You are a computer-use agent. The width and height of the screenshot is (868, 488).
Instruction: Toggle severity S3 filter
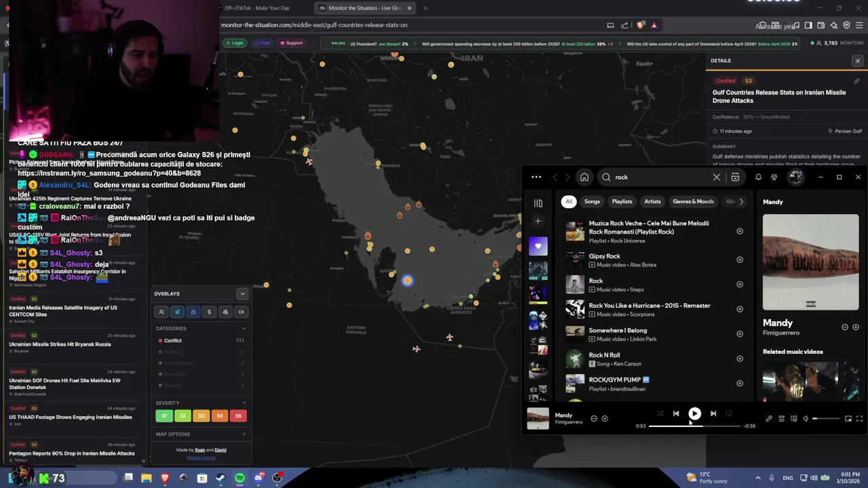coord(201,415)
